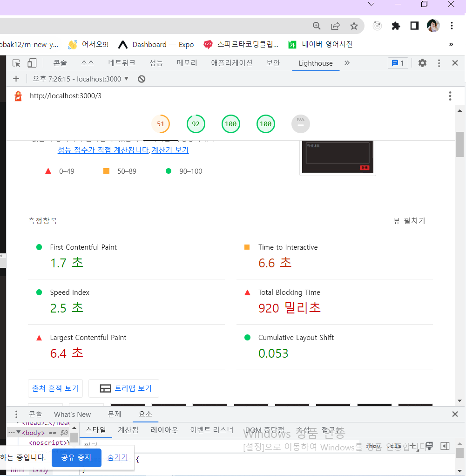Click the Largest Contentful Paint metric
Screen dimensions: 466x476
[126, 347]
